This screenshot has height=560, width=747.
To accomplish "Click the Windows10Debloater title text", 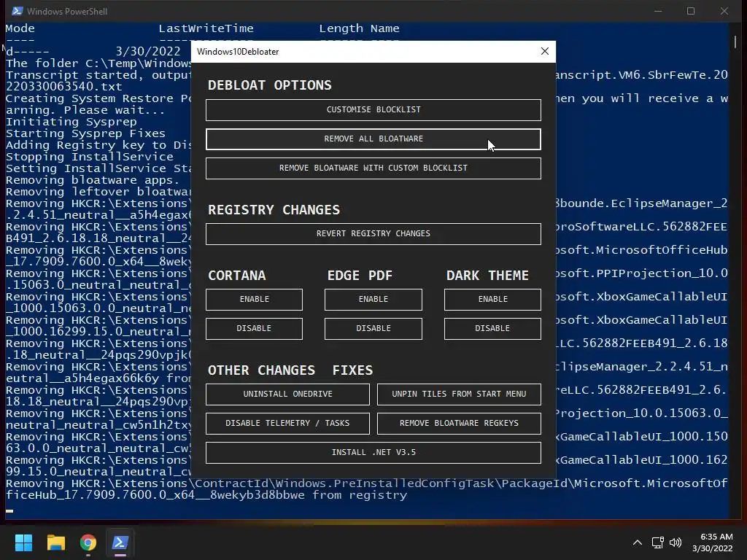I will click(238, 52).
